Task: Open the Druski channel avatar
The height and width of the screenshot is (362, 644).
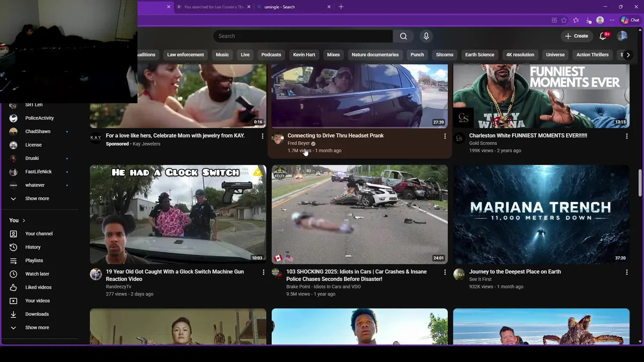Action: pos(14,158)
